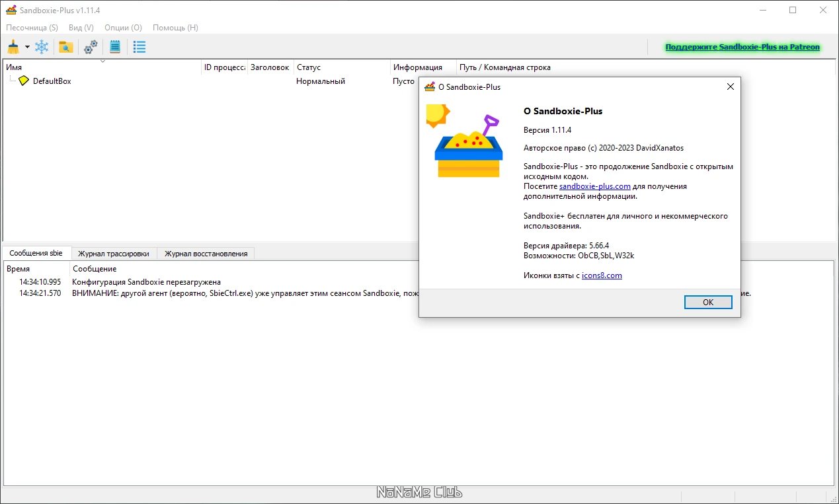Screen dimensions: 839x504
Task: Click the Заголовок column header
Action: pyautogui.click(x=270, y=67)
